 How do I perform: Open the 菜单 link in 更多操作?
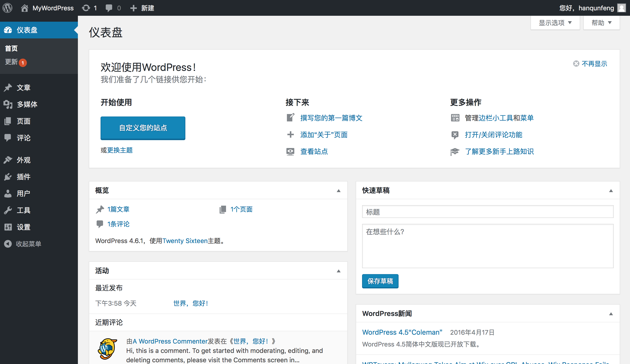click(x=527, y=118)
